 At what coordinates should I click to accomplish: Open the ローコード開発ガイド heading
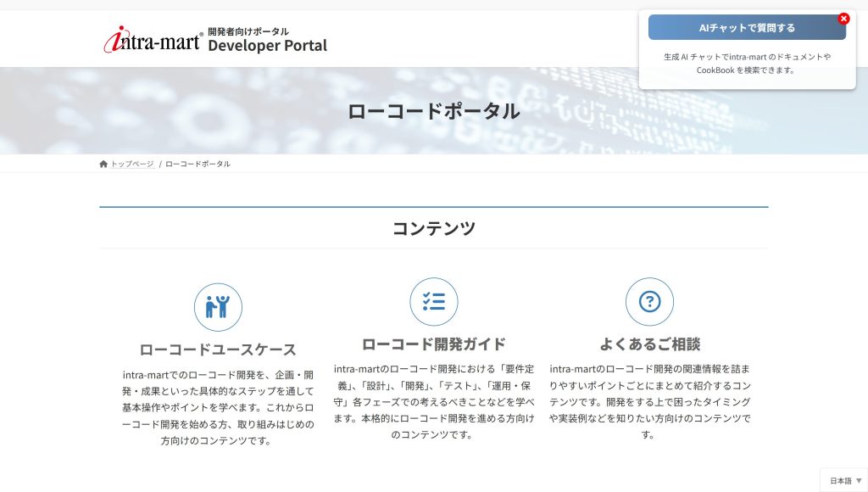coord(434,344)
